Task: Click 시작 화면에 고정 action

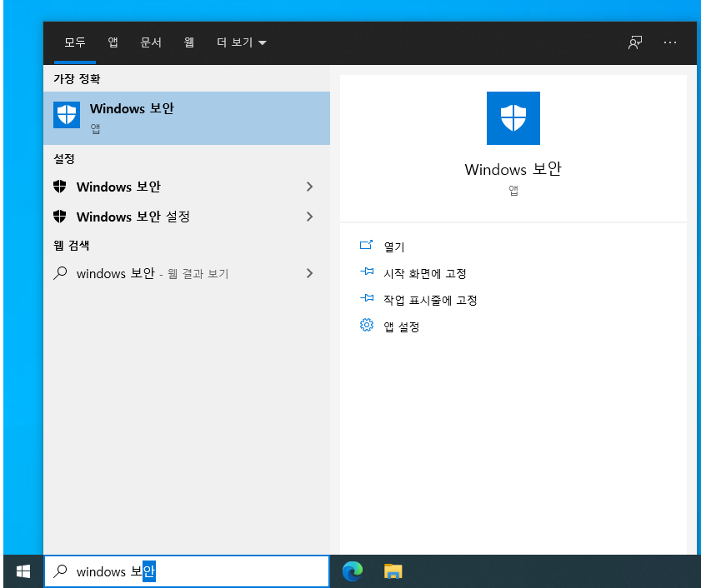Action: [x=425, y=273]
